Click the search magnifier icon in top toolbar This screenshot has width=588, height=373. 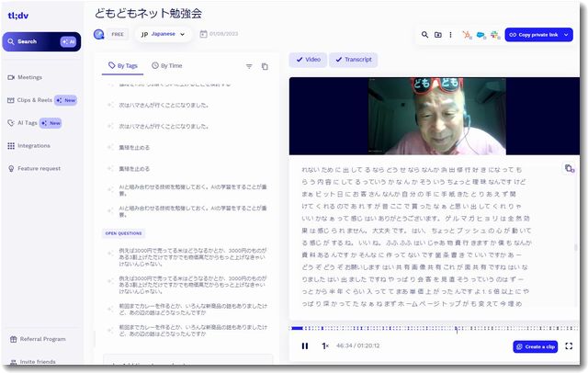tap(424, 35)
